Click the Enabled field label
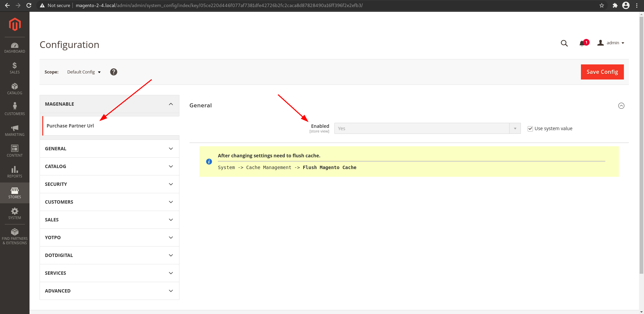The width and height of the screenshot is (644, 314). click(x=320, y=126)
